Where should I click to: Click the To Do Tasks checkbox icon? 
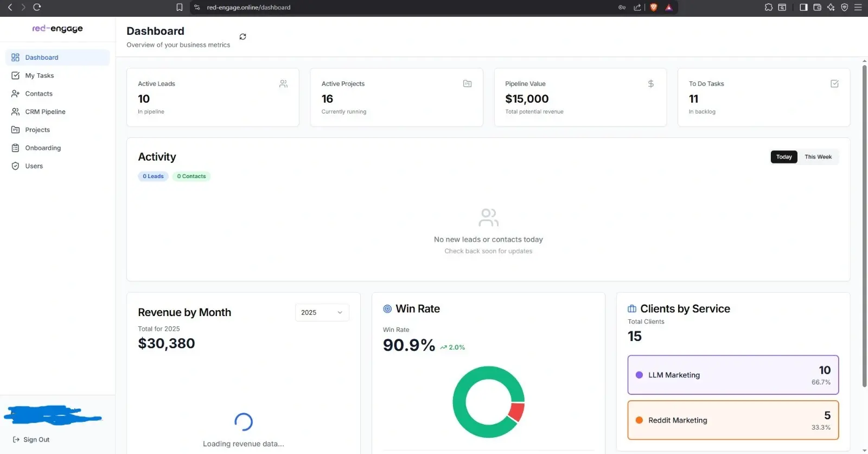834,84
